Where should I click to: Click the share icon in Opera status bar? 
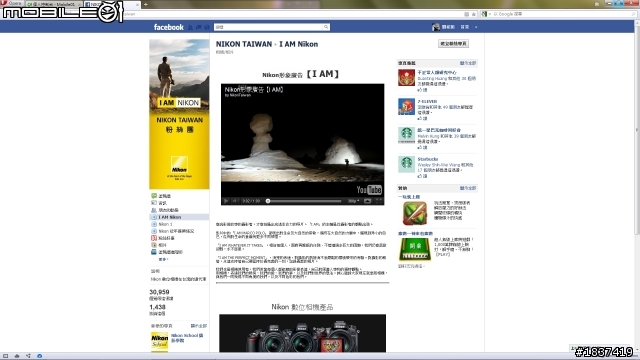pos(28,356)
